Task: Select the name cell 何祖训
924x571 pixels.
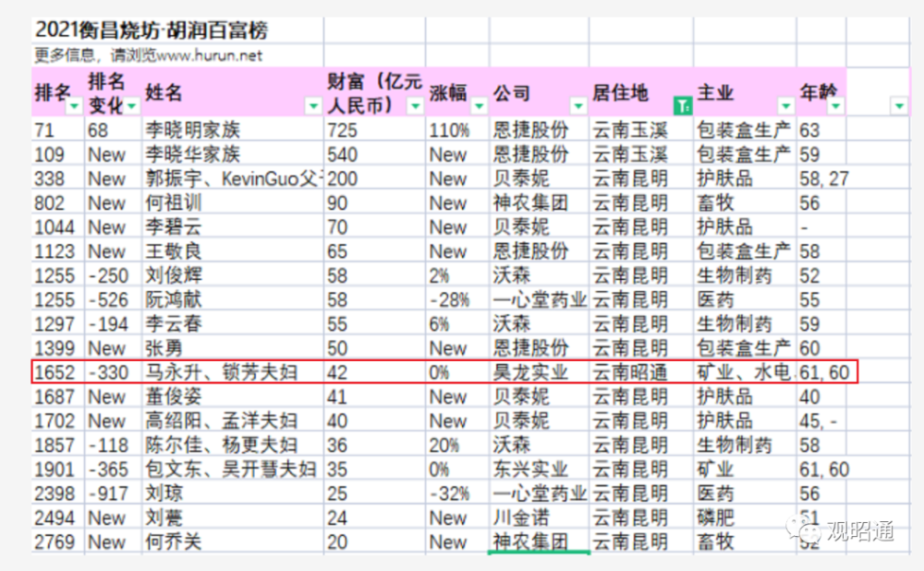Action: pos(233,202)
